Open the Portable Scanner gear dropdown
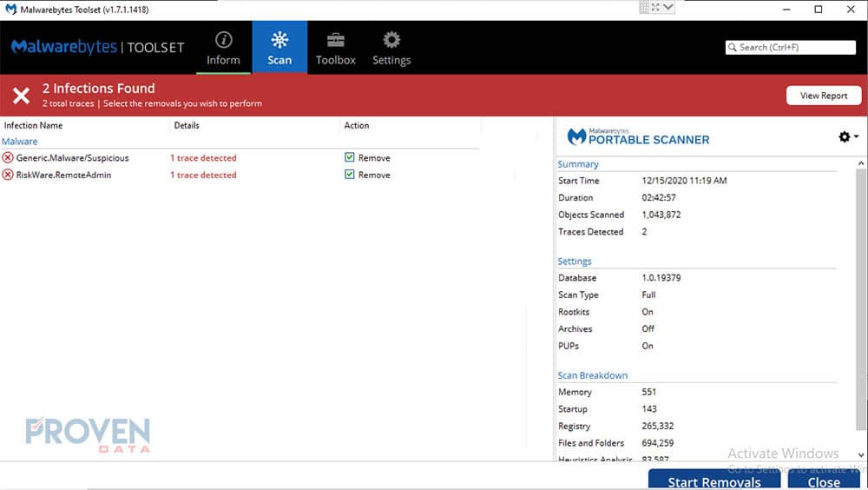Viewport: 868px width, 490px height. click(848, 136)
